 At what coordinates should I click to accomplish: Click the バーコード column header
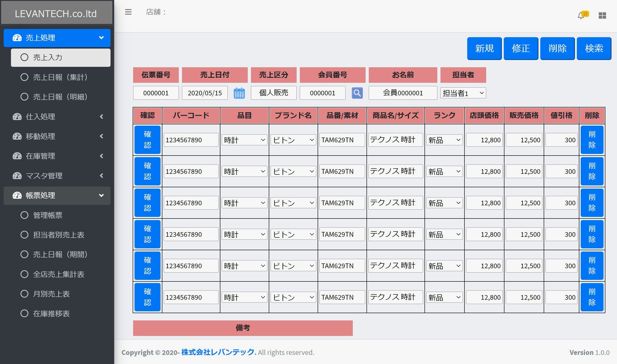(191, 115)
